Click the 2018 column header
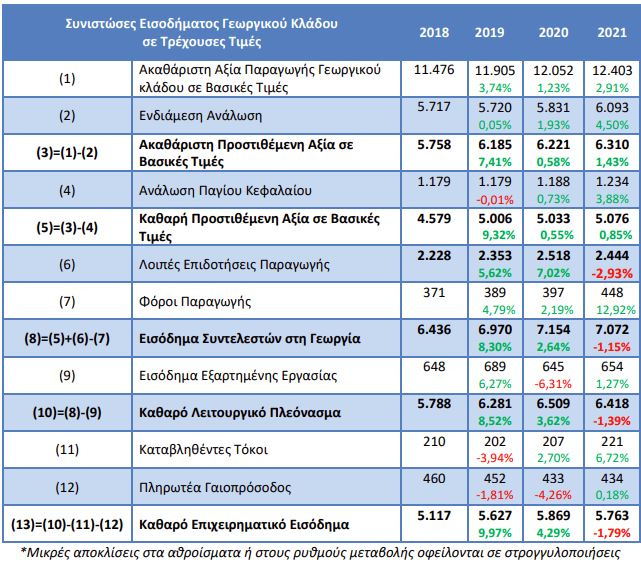641x565 pixels. point(434,32)
